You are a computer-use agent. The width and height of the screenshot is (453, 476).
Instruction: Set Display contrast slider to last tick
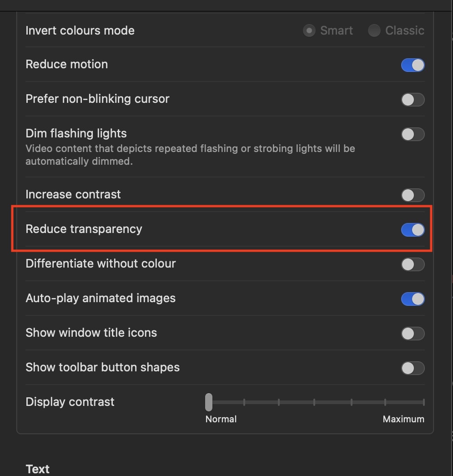click(x=423, y=402)
